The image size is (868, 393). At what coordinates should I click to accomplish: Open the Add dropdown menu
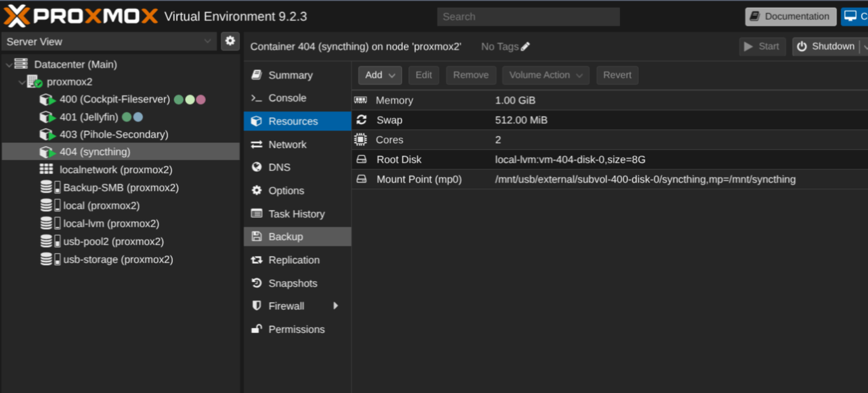click(x=380, y=75)
